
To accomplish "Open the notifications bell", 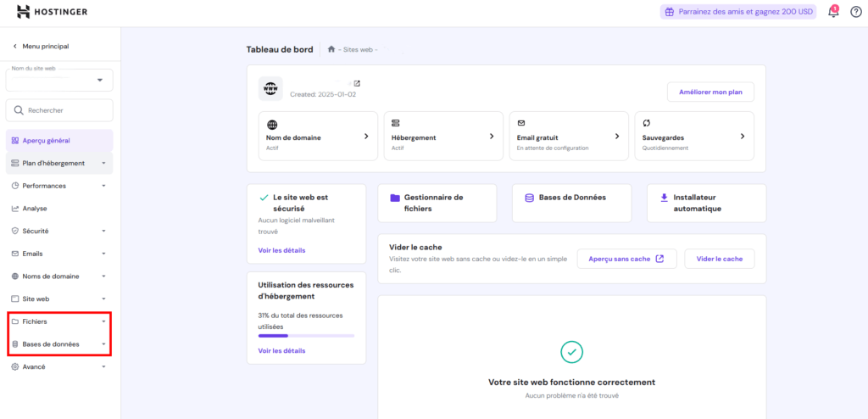I will (x=833, y=12).
